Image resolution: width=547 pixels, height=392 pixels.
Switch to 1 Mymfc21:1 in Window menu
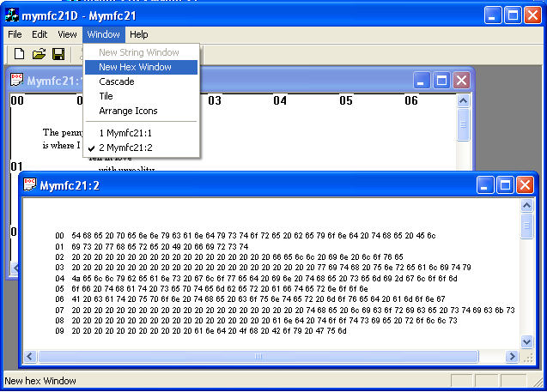pyautogui.click(x=125, y=133)
